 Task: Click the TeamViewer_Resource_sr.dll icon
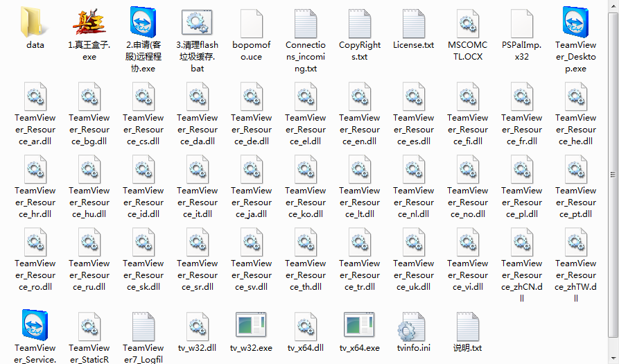click(x=198, y=241)
